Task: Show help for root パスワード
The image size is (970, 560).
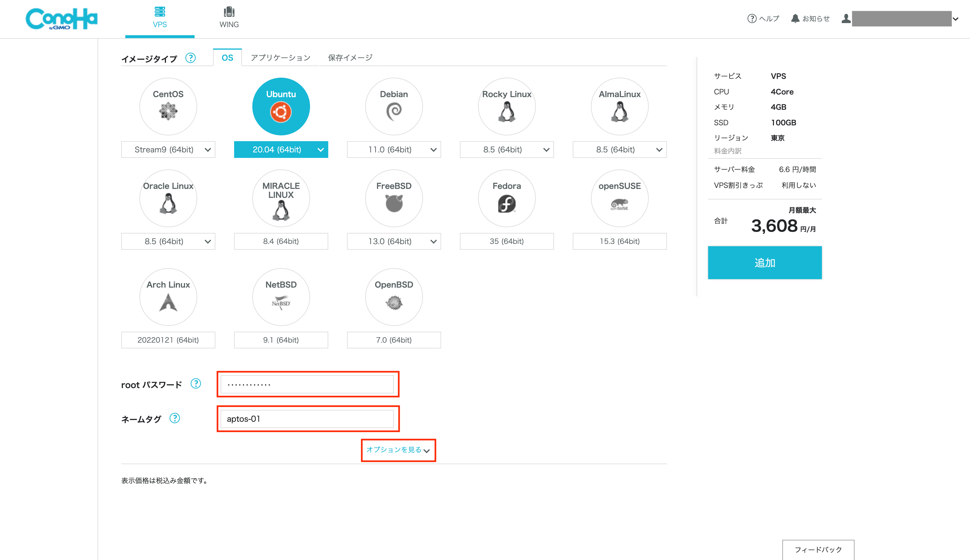Action: [196, 384]
